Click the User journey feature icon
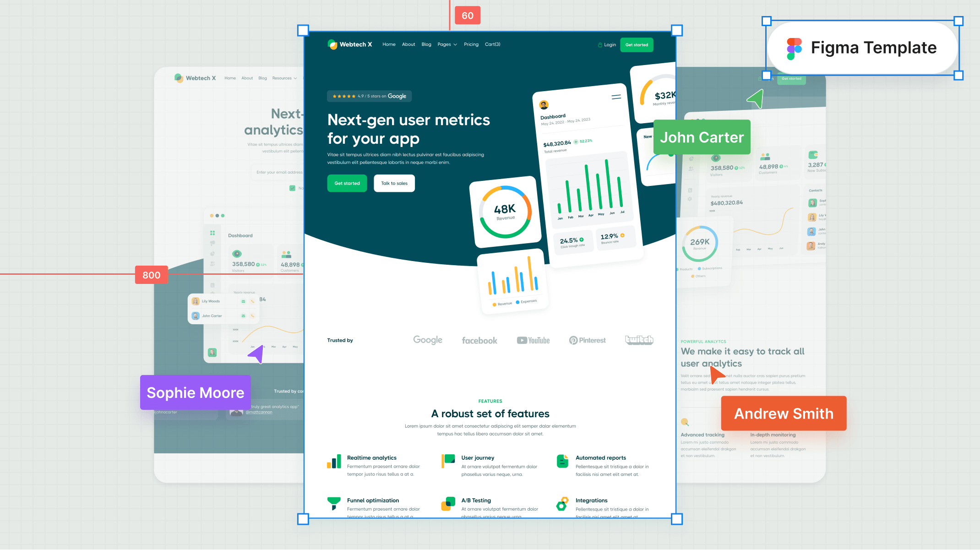The image size is (980, 550). 448,461
